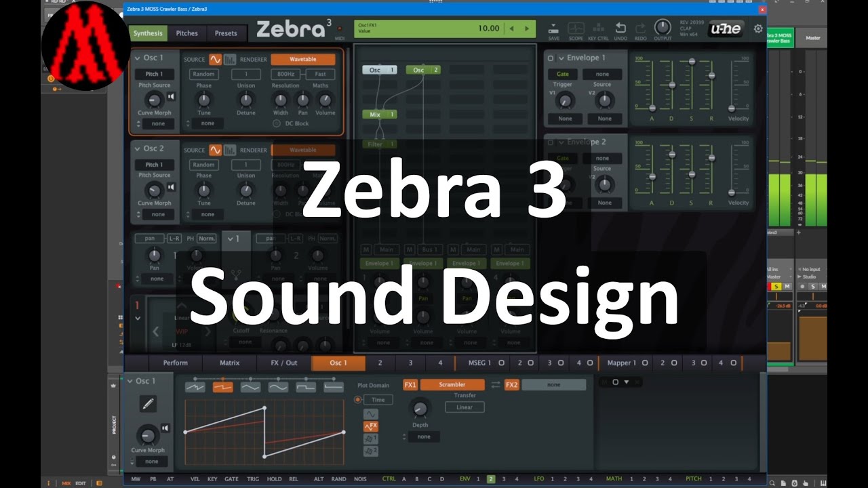Click the green ENV 2 modulator button
The image size is (868, 488).
point(491,479)
